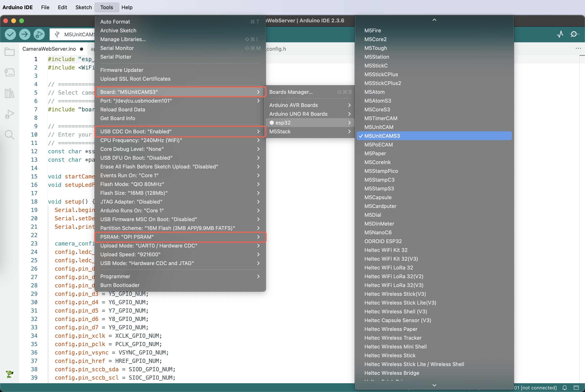Open Serial Monitor from Tools menu
This screenshot has height=392, width=585.
point(180,48)
